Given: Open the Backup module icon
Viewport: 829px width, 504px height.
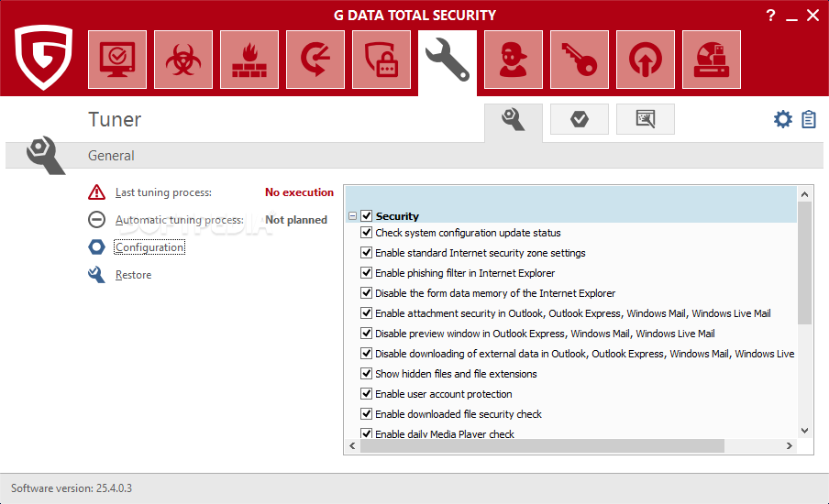Looking at the screenshot, I should coord(315,60).
